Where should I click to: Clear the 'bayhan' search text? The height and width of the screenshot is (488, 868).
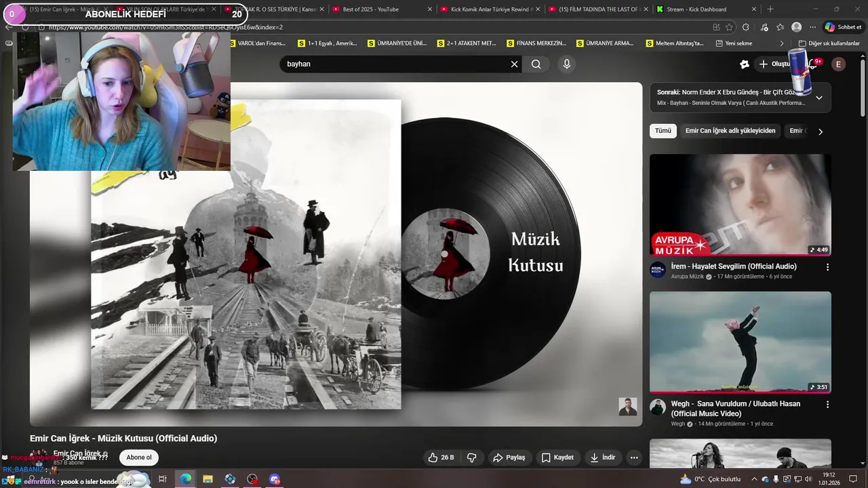(514, 64)
